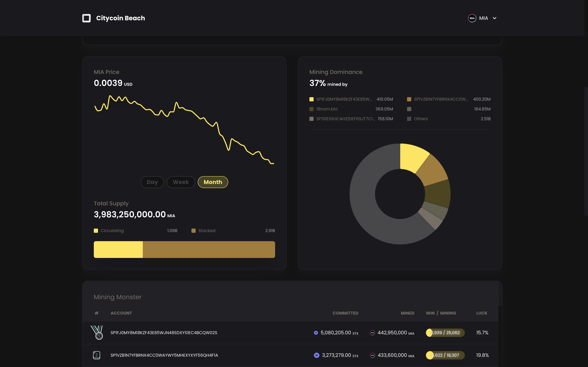This screenshot has width=588, height=367.
Task: Click the yellow Circulating legend swatch
Action: click(96, 231)
